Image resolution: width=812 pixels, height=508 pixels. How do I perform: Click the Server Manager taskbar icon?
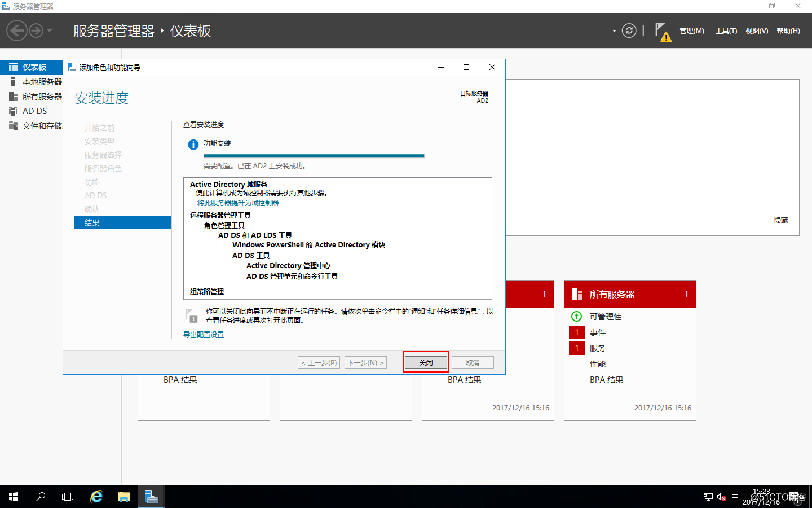coord(152,497)
